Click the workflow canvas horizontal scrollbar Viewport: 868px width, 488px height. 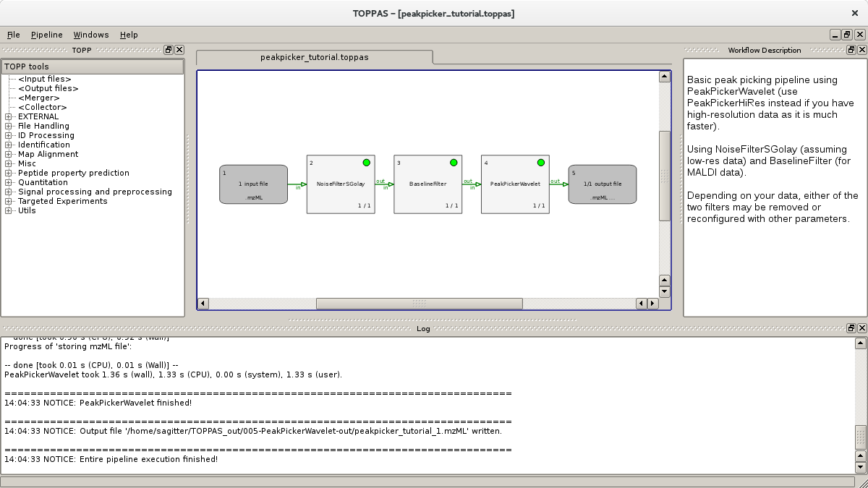420,303
